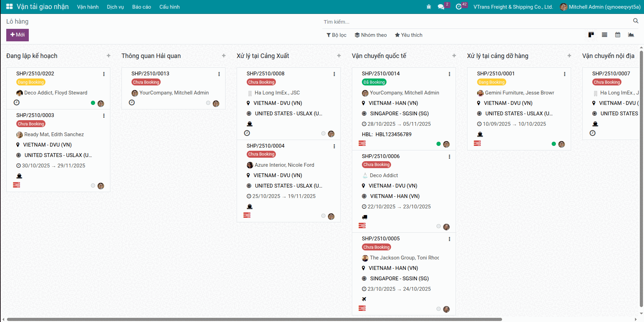Toggle state dot on SHP/2510/0202 card
This screenshot has width=644, height=322.
click(93, 103)
